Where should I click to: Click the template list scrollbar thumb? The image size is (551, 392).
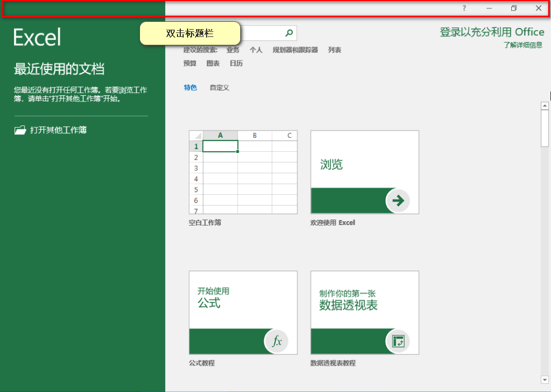point(545,128)
